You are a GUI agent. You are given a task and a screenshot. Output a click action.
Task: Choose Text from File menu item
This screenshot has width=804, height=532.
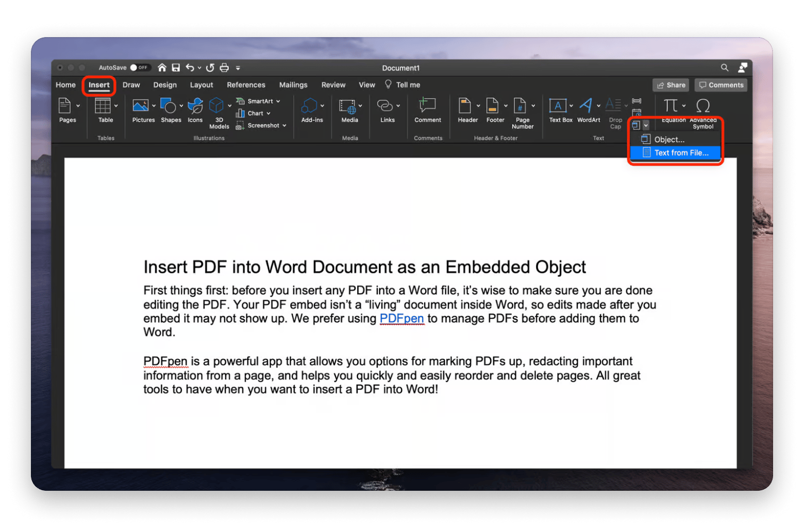(681, 153)
